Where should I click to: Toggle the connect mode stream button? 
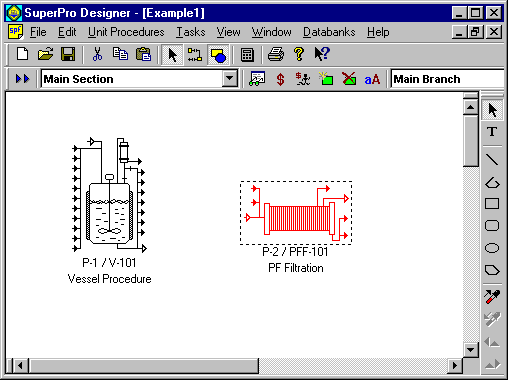[x=195, y=55]
